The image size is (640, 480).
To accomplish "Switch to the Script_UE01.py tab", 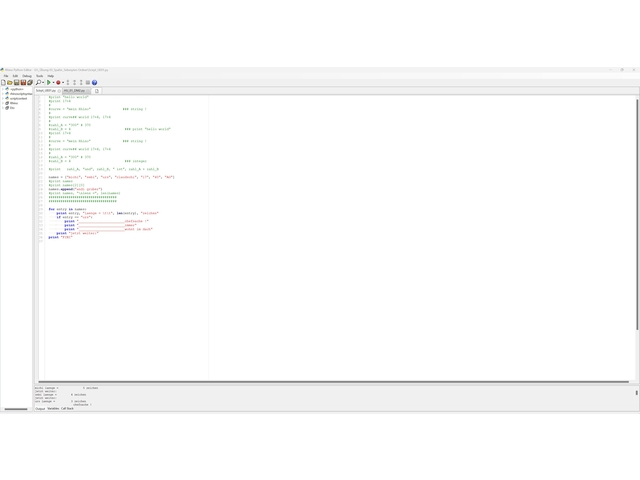I will pyautogui.click(x=46, y=91).
